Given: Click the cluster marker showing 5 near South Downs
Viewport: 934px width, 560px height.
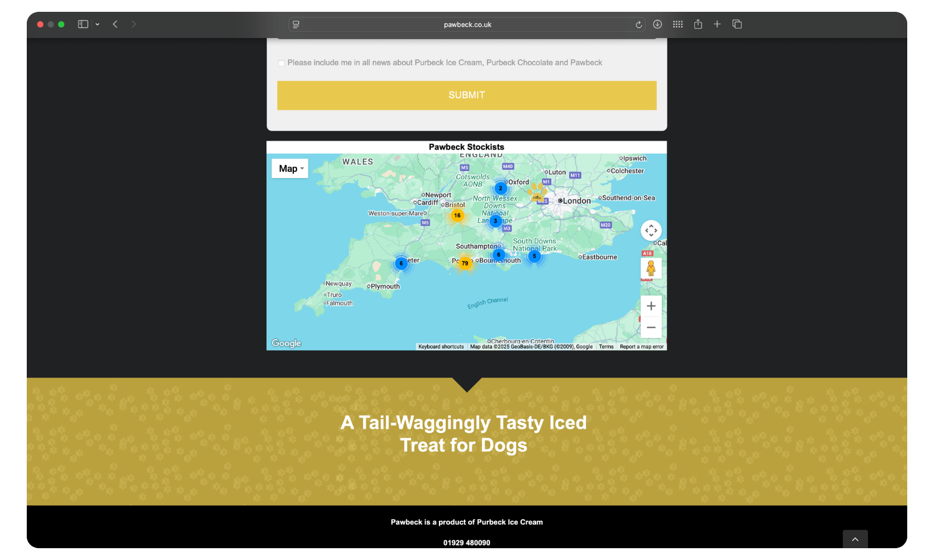Looking at the screenshot, I should click(x=534, y=256).
